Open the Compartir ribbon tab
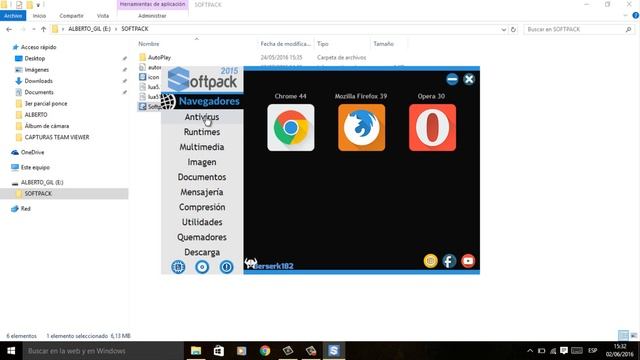 pyautogui.click(x=71, y=16)
